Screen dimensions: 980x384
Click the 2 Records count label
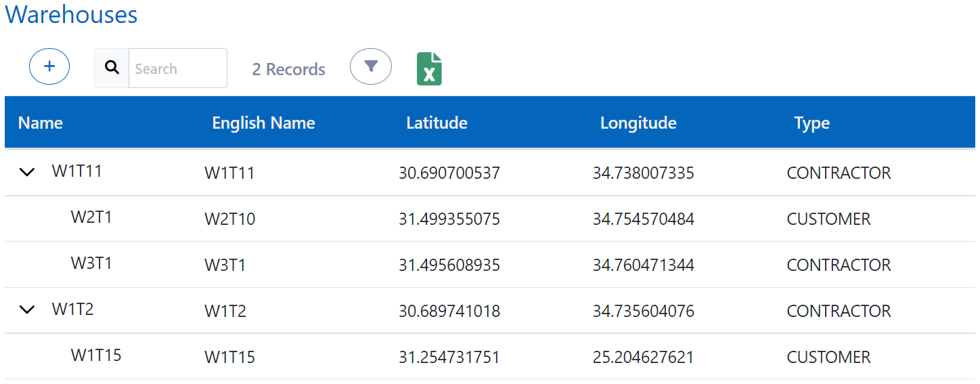point(288,69)
